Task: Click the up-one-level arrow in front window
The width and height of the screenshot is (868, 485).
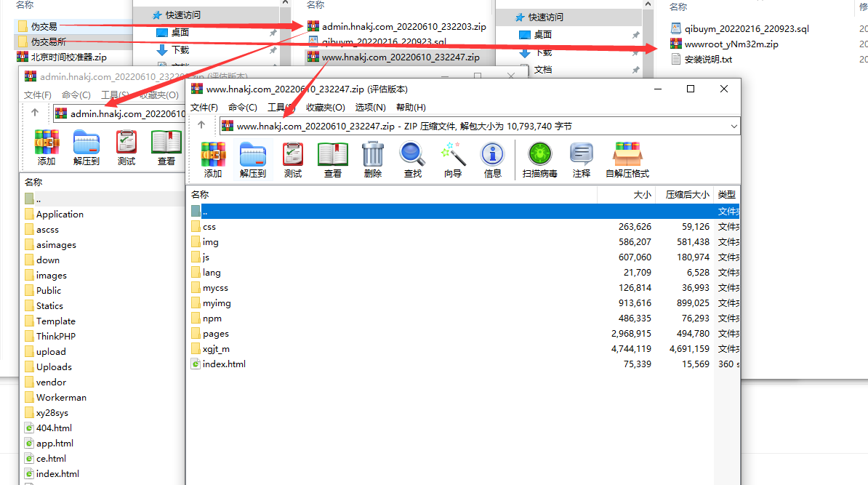Action: point(201,126)
